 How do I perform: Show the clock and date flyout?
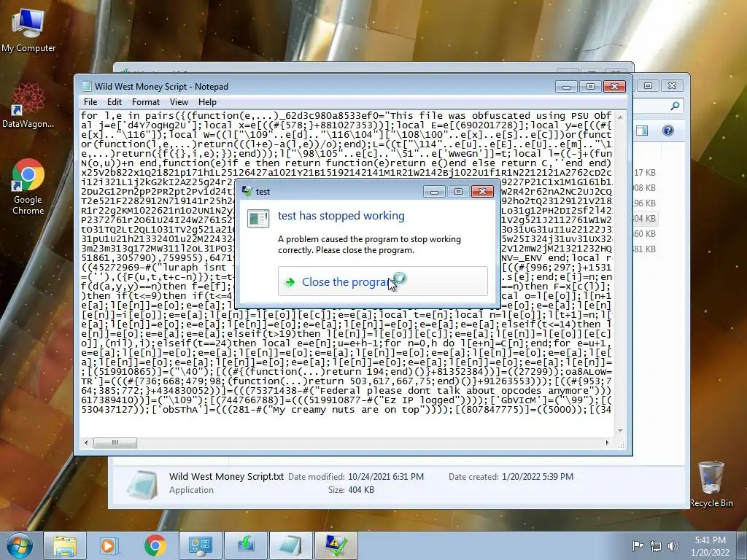[x=710, y=546]
